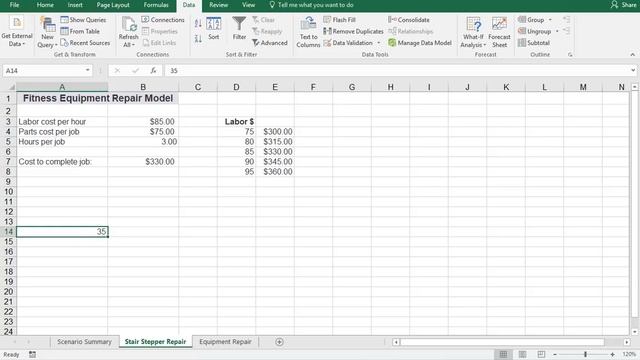640x360 pixels.
Task: Click Advanced filter option
Action: 270,42
